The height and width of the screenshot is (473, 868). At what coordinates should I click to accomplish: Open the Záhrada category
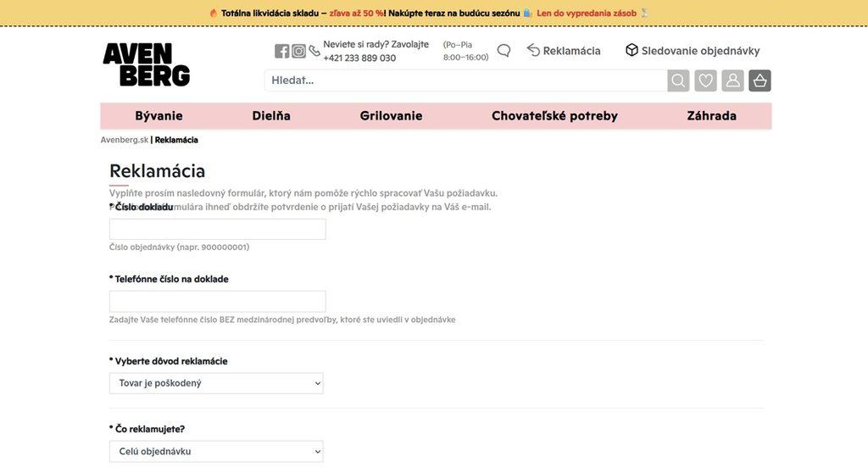(711, 116)
